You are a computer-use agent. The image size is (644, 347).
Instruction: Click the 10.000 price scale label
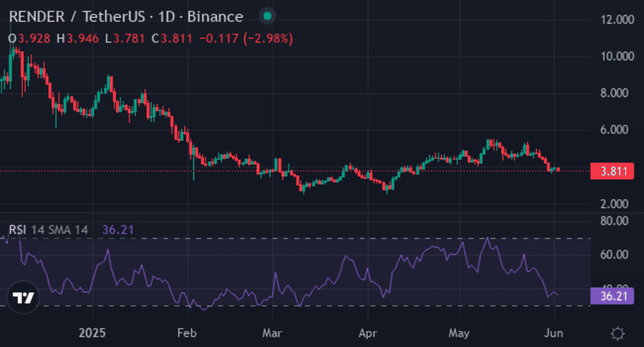tap(617, 56)
